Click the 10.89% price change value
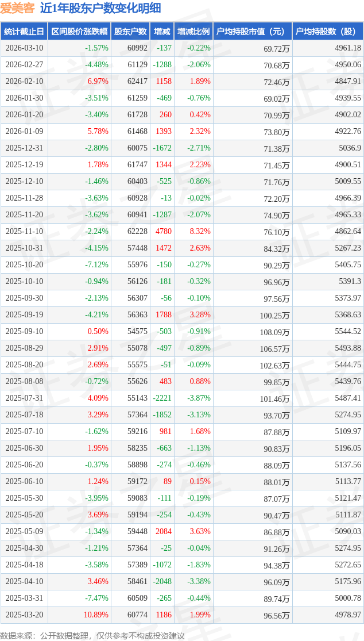364x641 pixels. [x=96, y=615]
